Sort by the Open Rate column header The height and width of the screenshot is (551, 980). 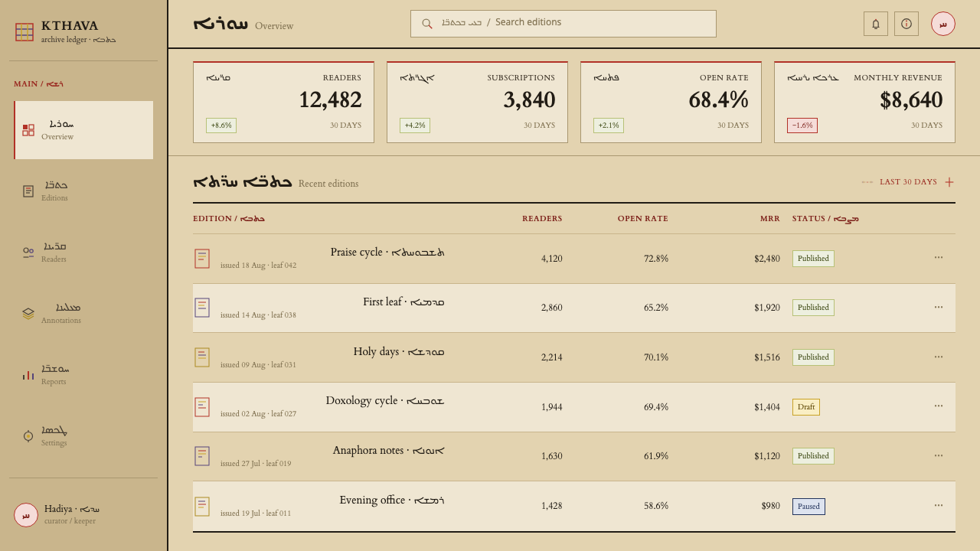coord(643,219)
